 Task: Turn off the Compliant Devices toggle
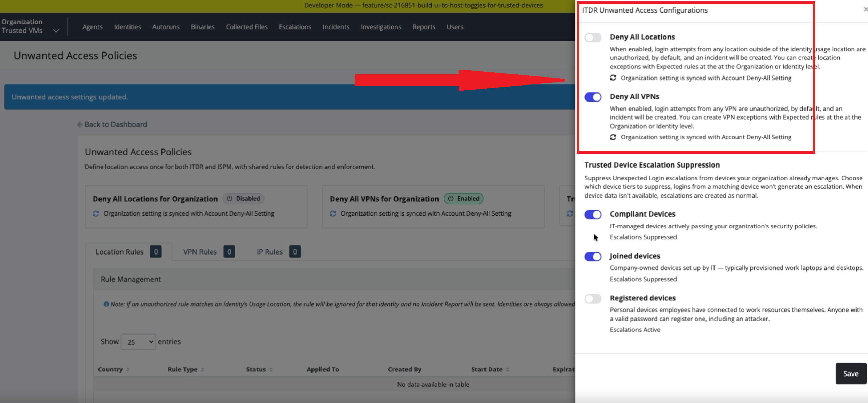coord(593,215)
